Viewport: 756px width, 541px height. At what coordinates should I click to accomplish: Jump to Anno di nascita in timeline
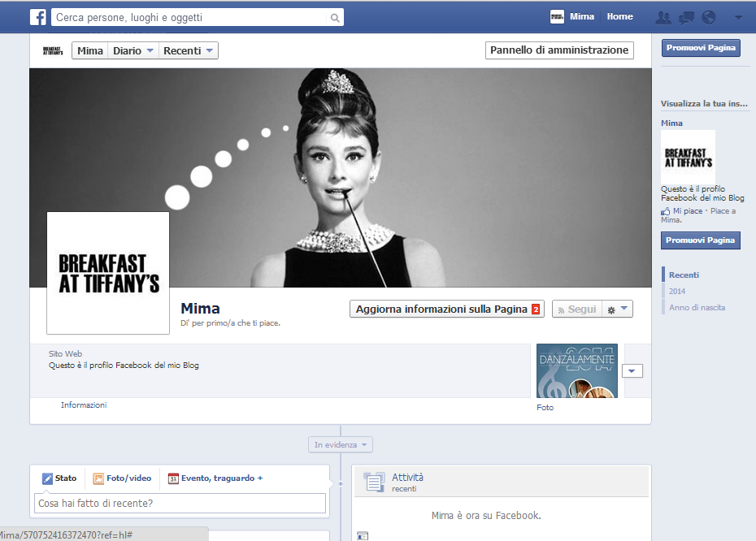(x=697, y=307)
